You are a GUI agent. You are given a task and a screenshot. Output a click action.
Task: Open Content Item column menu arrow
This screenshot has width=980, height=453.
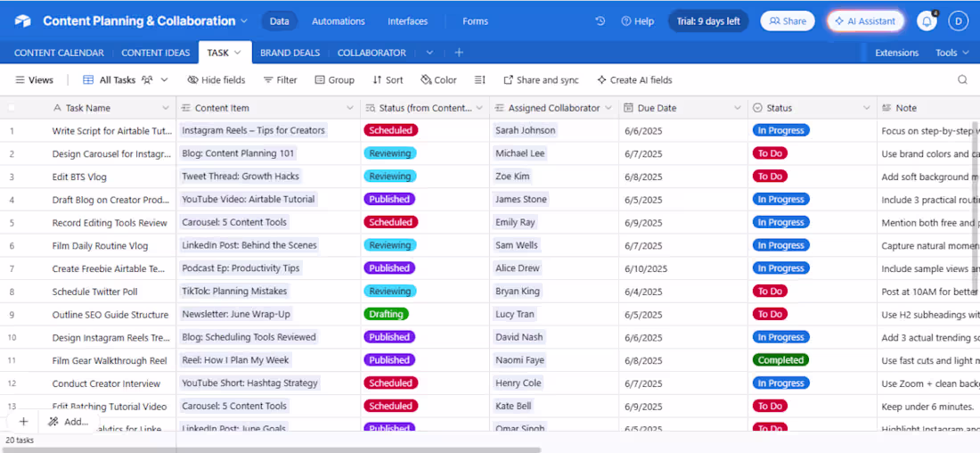point(350,108)
